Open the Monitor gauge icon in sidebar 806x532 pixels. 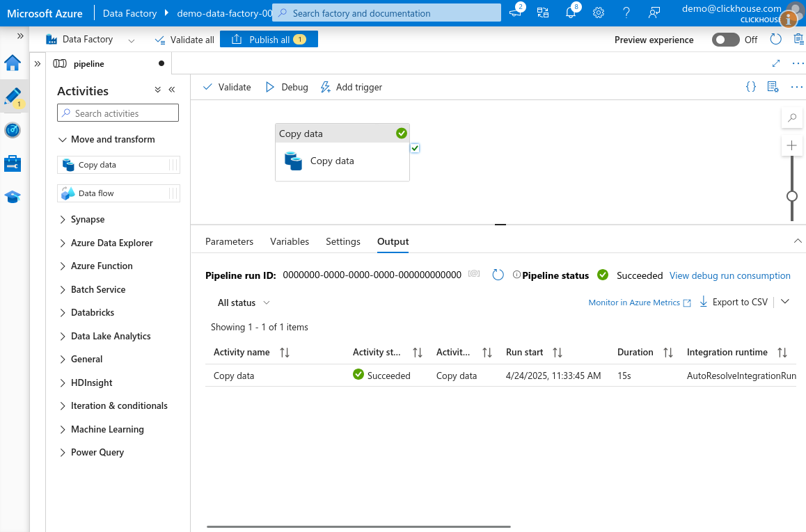[13, 130]
